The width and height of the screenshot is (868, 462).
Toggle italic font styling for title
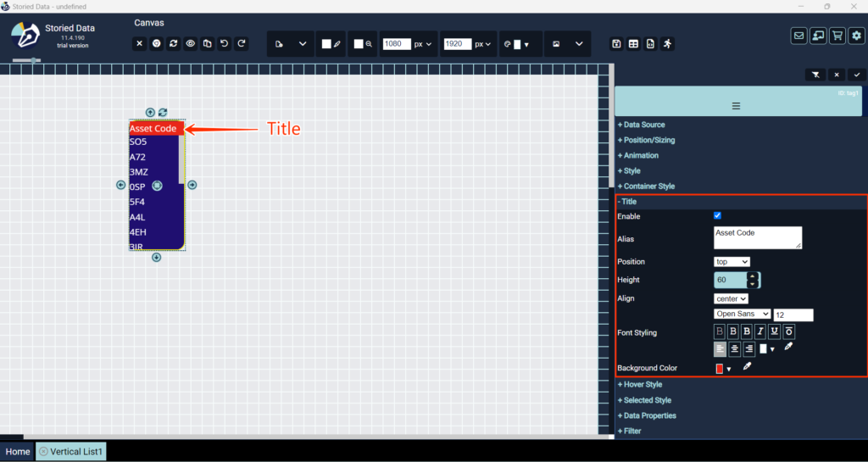pyautogui.click(x=760, y=331)
